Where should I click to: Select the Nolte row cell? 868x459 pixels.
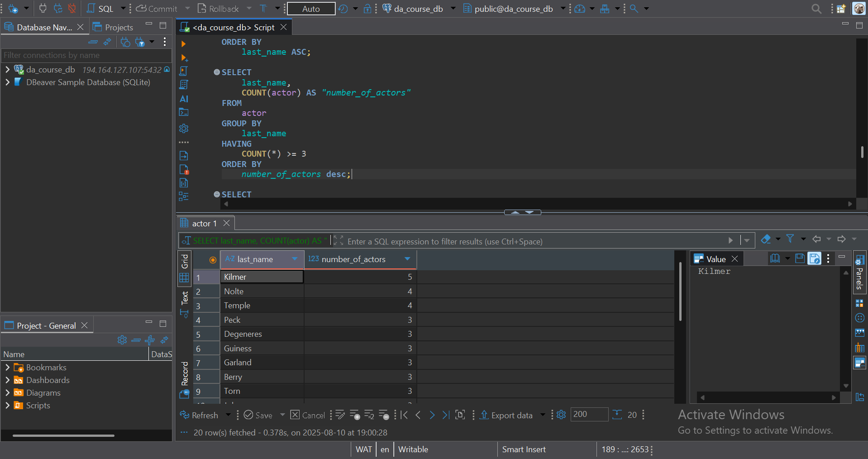coord(262,292)
